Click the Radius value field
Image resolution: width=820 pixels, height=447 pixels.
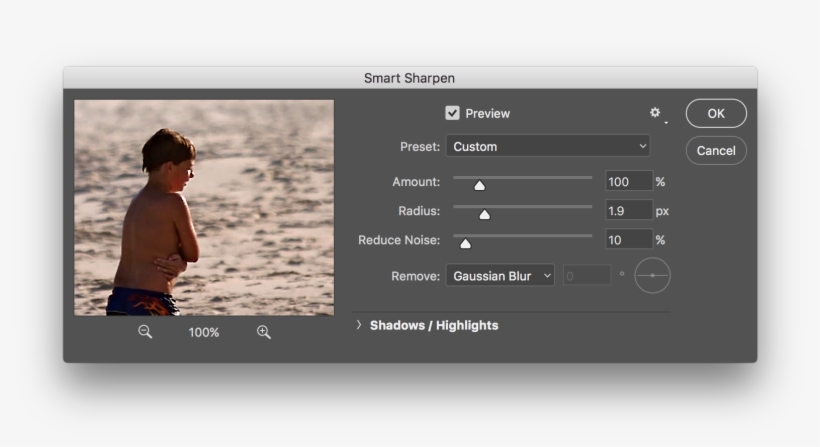point(629,211)
